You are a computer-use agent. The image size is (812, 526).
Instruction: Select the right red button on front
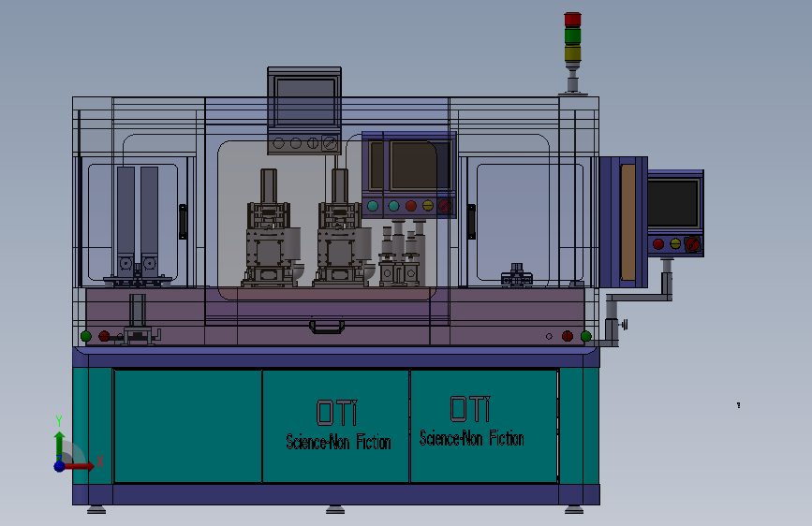coord(568,337)
